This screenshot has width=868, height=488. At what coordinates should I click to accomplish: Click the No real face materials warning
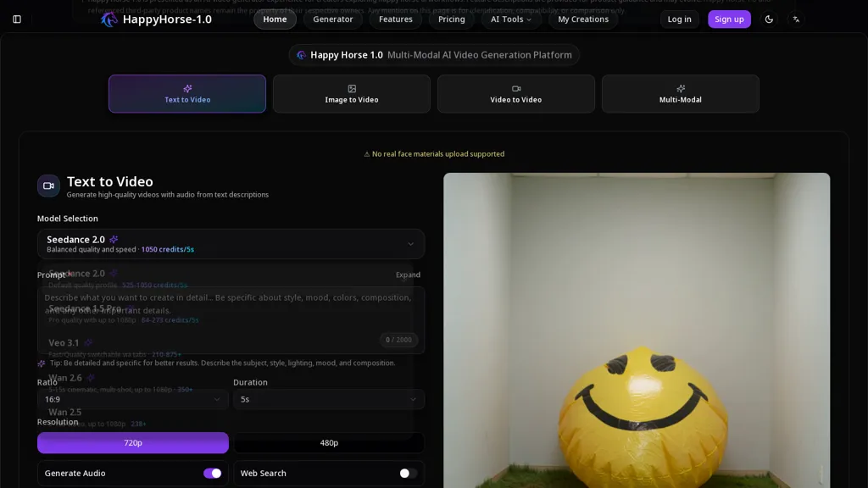pyautogui.click(x=434, y=154)
